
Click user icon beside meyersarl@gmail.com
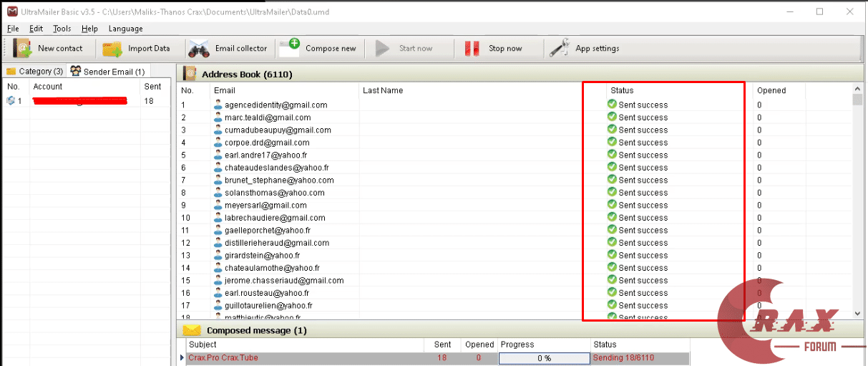(x=218, y=204)
